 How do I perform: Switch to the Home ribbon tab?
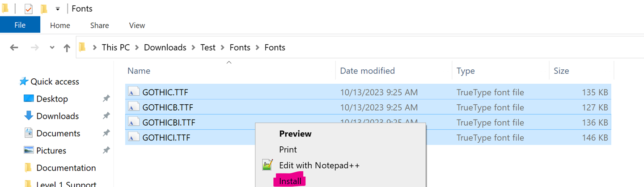[60, 25]
